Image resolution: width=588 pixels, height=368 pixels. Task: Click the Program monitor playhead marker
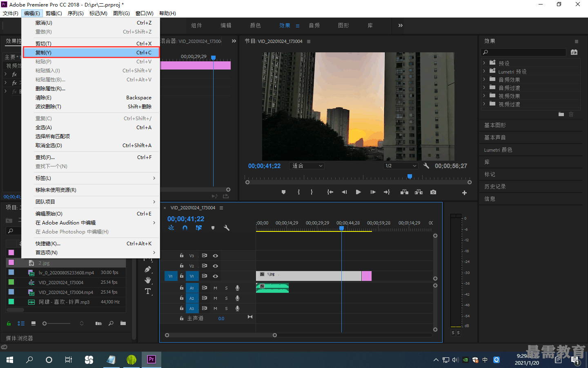click(410, 176)
